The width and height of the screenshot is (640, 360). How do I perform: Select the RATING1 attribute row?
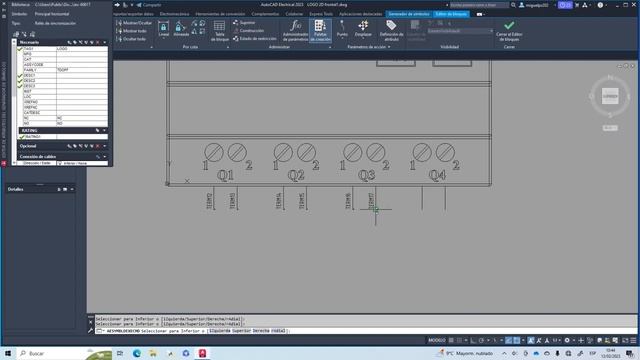pos(63,137)
